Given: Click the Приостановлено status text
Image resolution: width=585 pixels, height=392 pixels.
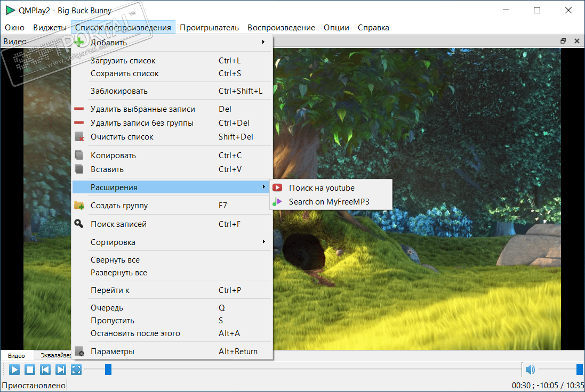Looking at the screenshot, I should click(34, 385).
